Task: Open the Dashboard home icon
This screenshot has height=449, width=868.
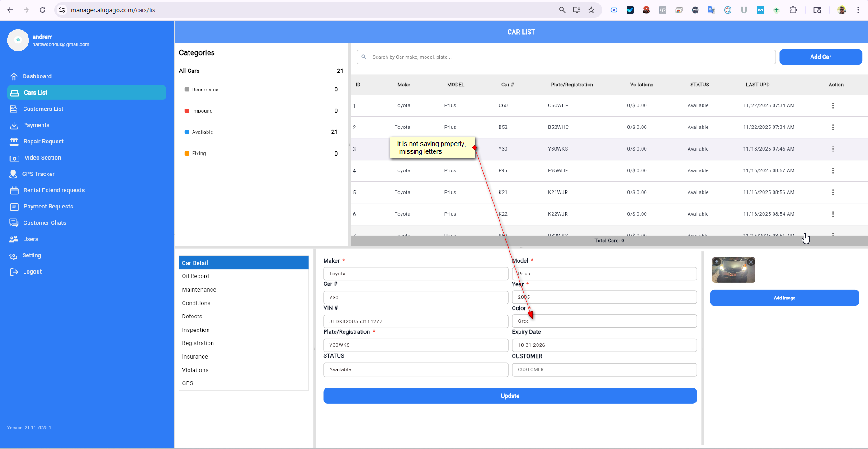Action: [14, 76]
